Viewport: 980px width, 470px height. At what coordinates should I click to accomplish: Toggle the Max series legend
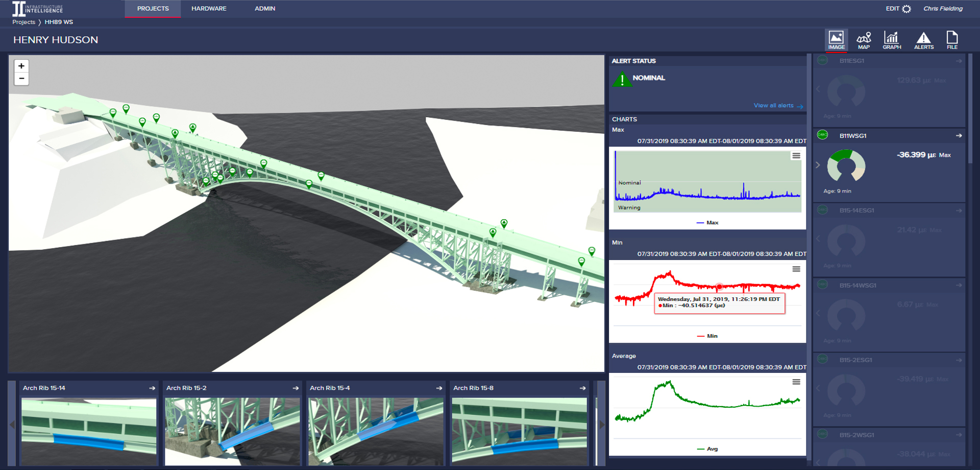tap(707, 223)
